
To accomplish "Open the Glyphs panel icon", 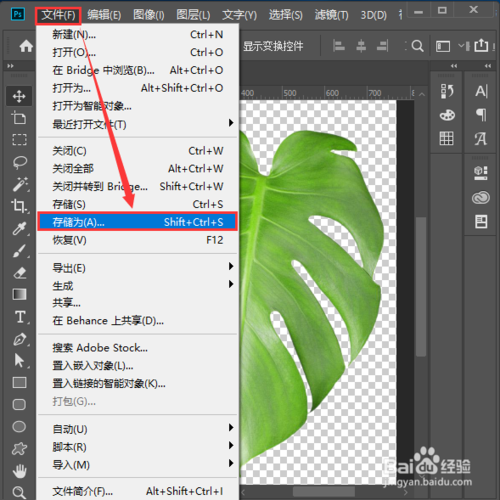I will point(481,138).
